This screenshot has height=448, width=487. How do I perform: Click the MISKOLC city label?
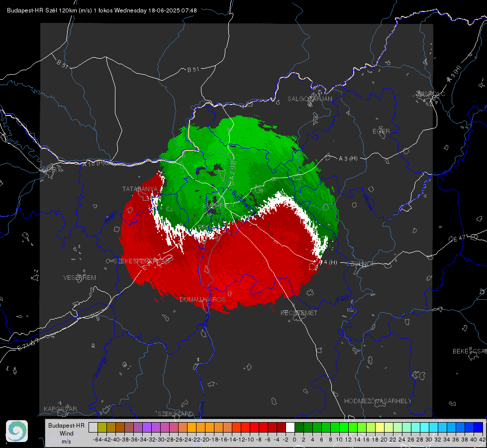[x=431, y=94]
